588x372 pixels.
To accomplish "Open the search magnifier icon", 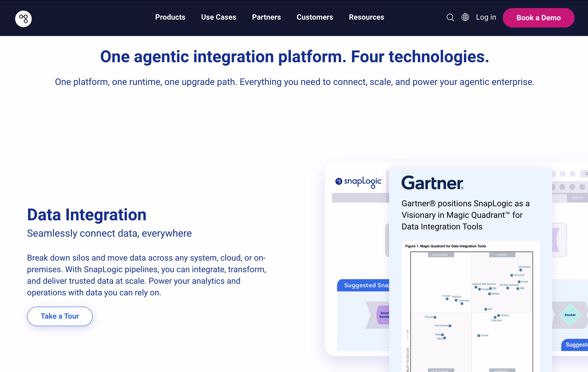I will pos(450,18).
